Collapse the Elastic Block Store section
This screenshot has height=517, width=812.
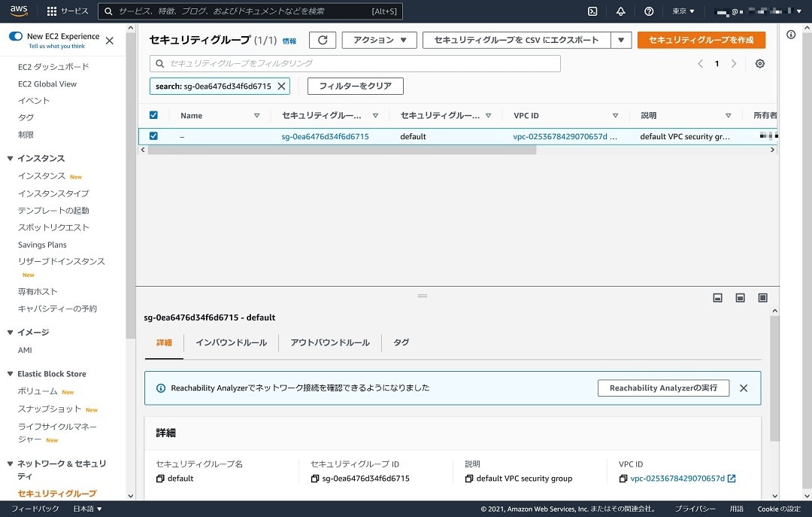click(x=10, y=374)
